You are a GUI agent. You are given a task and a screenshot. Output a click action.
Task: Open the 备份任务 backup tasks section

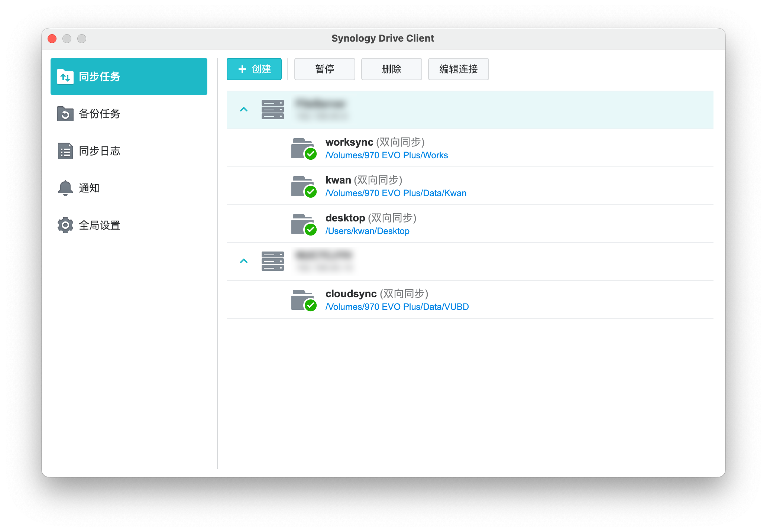[99, 114]
